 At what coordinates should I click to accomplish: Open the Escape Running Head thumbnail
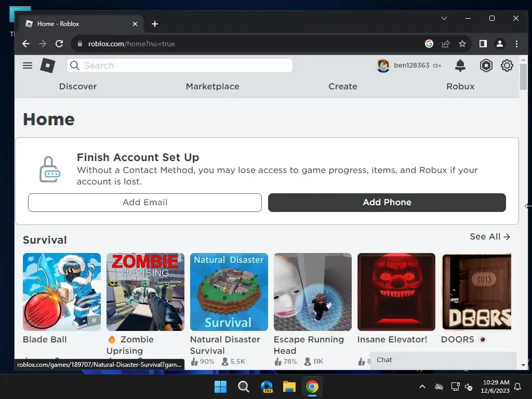(312, 292)
